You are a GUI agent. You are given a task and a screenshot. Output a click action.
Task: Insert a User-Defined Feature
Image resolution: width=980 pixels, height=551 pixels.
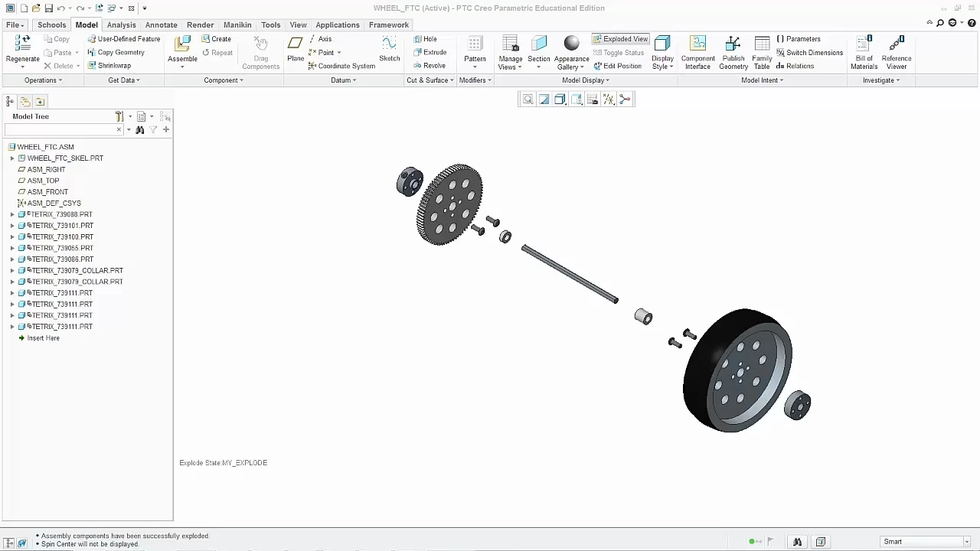(124, 39)
